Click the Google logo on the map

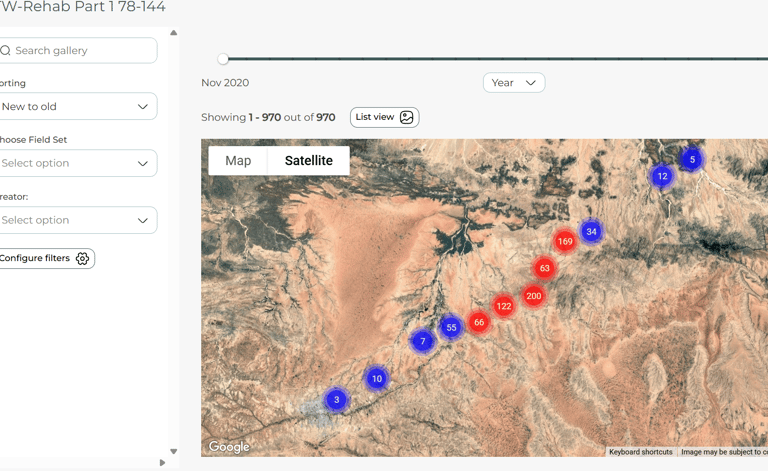click(229, 447)
